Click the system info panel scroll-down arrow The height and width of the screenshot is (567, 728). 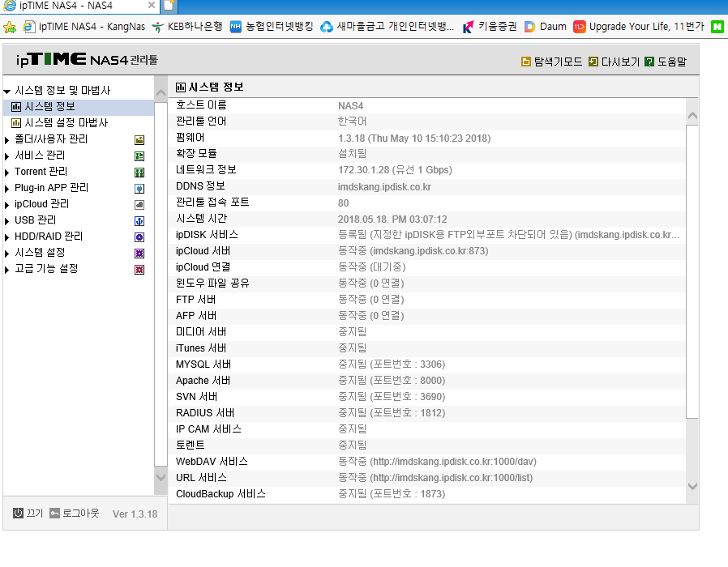(692, 486)
